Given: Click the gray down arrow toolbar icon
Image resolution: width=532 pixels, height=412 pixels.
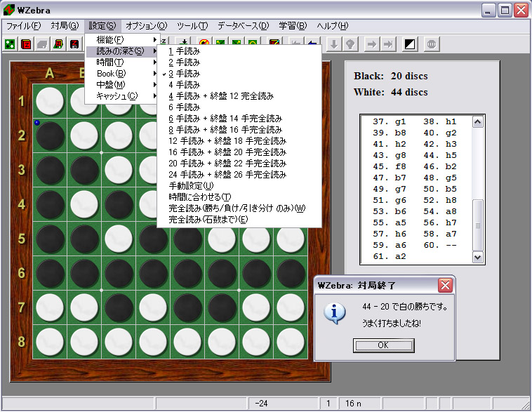Looking at the screenshot, I should 334,44.
